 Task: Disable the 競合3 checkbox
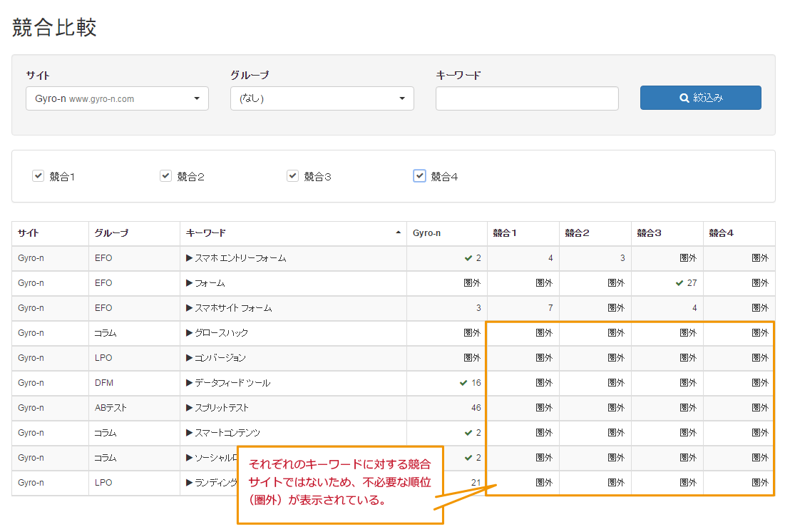pos(292,176)
